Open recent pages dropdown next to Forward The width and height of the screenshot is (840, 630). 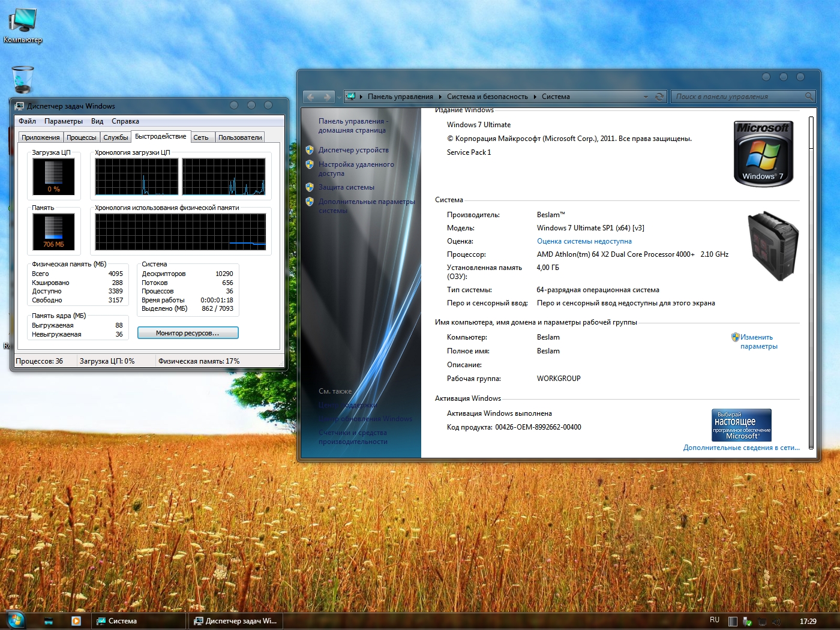pos(338,97)
